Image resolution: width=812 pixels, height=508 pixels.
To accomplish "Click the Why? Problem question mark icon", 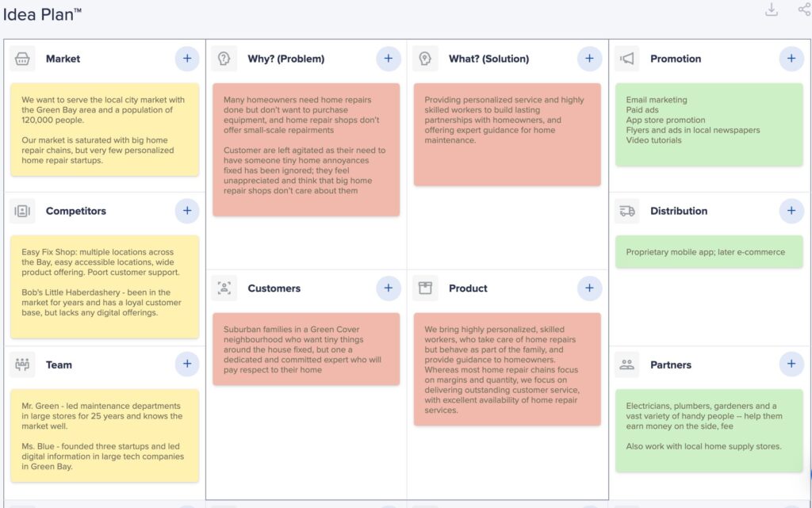I will pos(224,59).
